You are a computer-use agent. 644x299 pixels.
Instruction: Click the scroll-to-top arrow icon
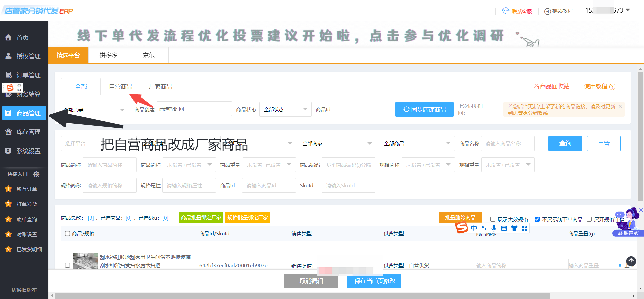click(x=631, y=261)
